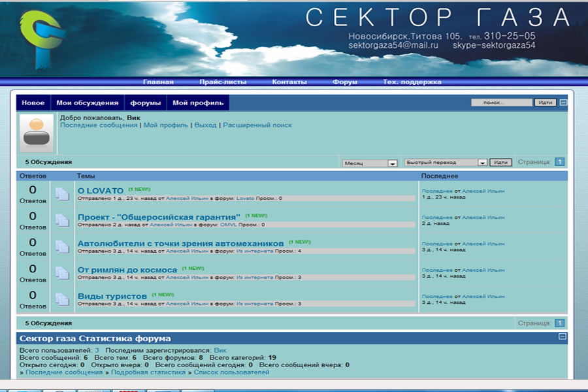Select the Мои обсуждения tab
Screen dimensions: 588x392
coord(88,103)
